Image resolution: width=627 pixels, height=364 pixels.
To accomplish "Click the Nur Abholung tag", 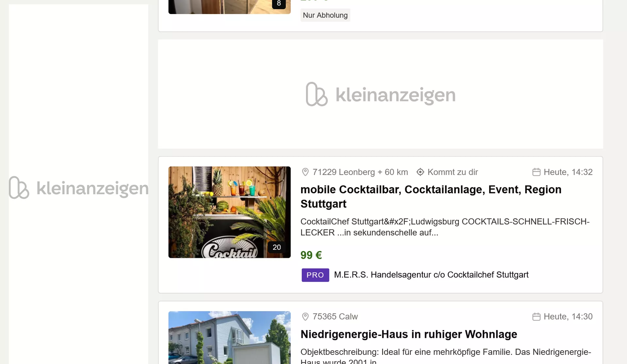I will pyautogui.click(x=325, y=15).
